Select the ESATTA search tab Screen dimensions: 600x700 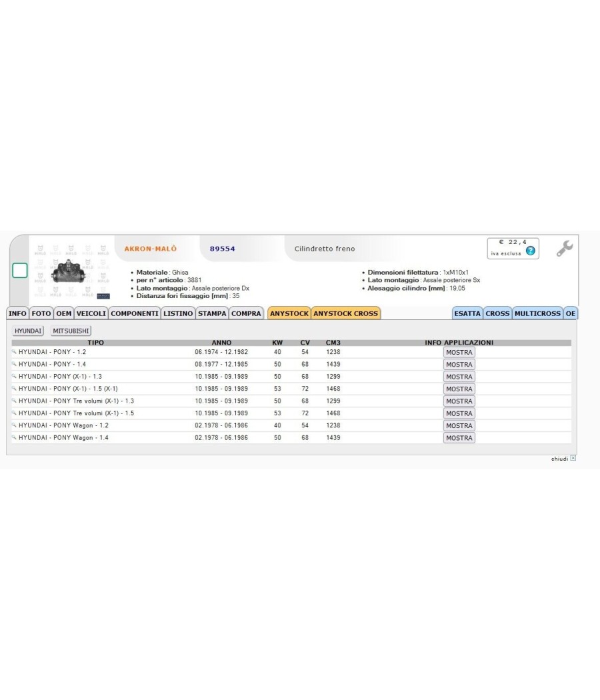(467, 313)
